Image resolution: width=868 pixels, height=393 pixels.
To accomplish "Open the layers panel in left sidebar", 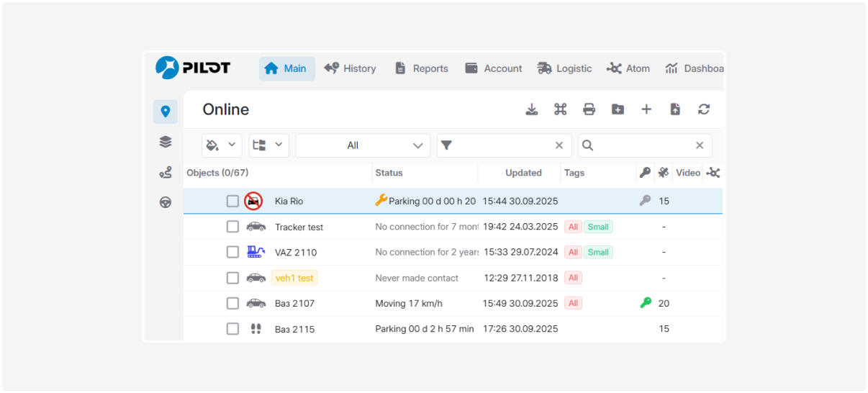I will pyautogui.click(x=166, y=142).
